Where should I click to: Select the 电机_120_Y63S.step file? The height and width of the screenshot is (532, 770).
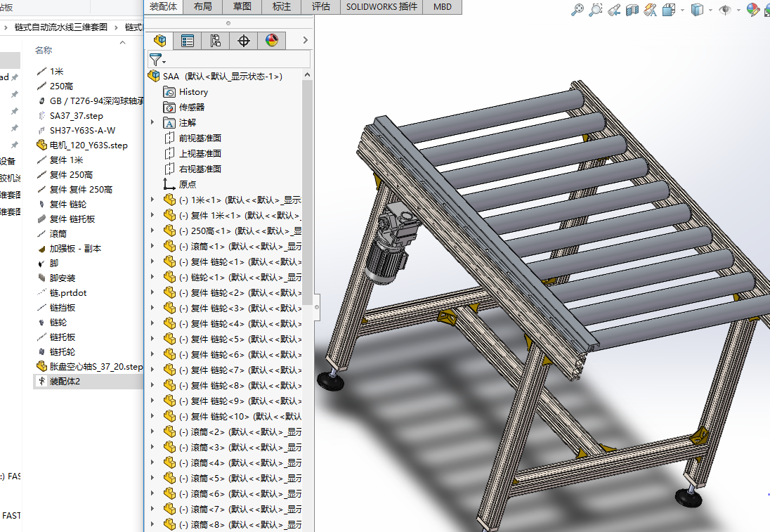tap(88, 145)
